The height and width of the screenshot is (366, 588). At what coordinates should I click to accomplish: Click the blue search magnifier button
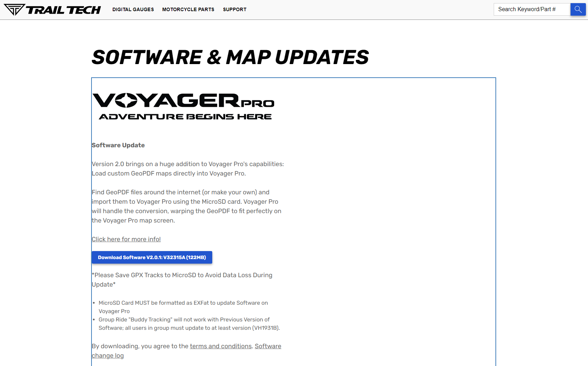[578, 9]
